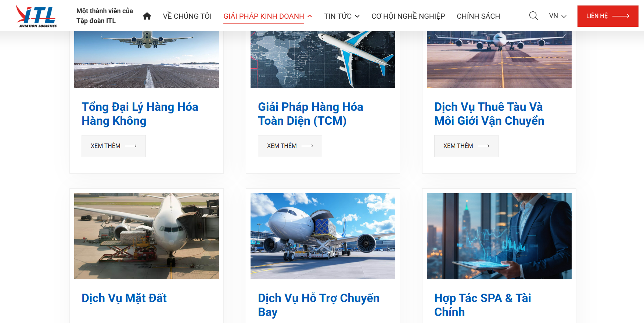Go to CƠ HỘI NGHỀ NGHIỆP
Screen dimensions: 644x323
pos(408,16)
